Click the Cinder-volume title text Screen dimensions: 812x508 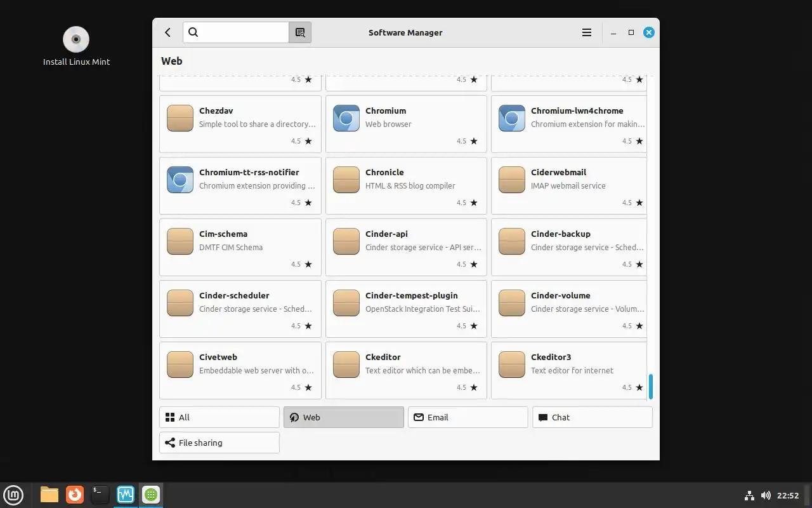[x=561, y=295]
